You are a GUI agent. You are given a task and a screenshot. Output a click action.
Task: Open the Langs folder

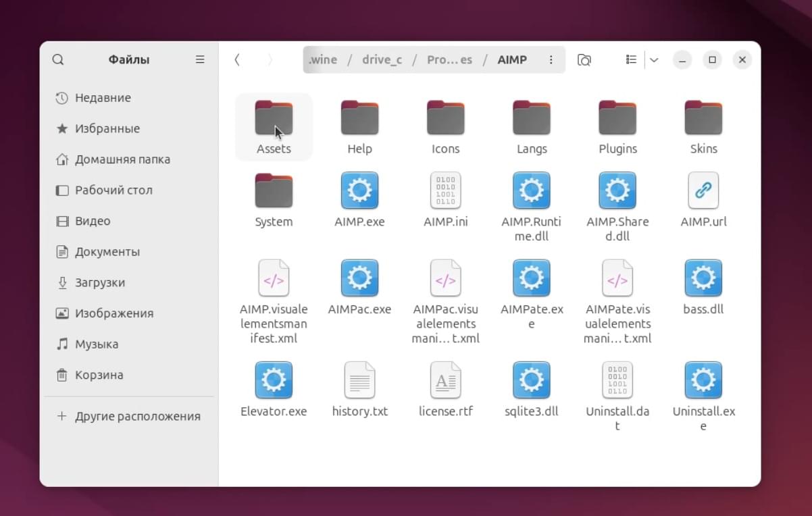[532, 118]
